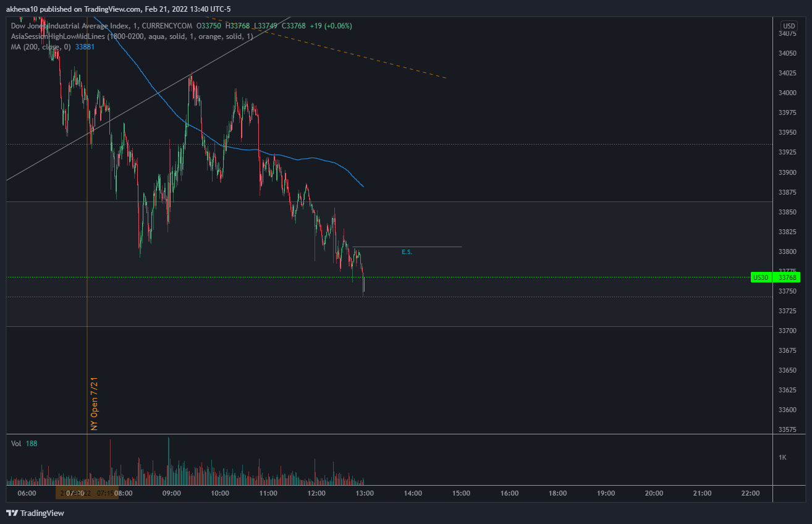Viewport: 812px width, 524px height.
Task: Click the US30 symbol tag on price axis
Action: 760,277
